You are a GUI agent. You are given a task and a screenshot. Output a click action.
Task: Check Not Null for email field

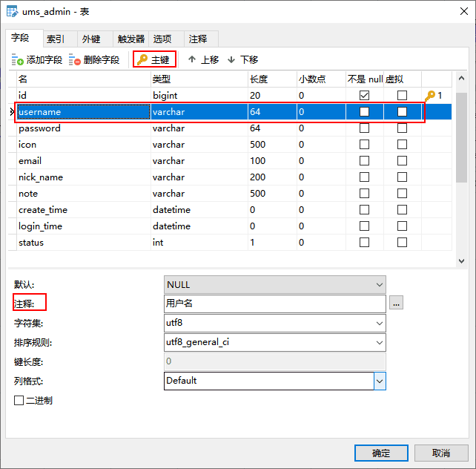[364, 161]
